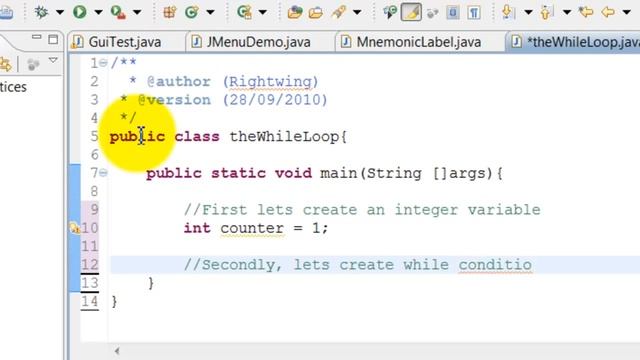Open the Next Annotation dropdown arrow
This screenshot has height=360, width=640.
click(528, 12)
